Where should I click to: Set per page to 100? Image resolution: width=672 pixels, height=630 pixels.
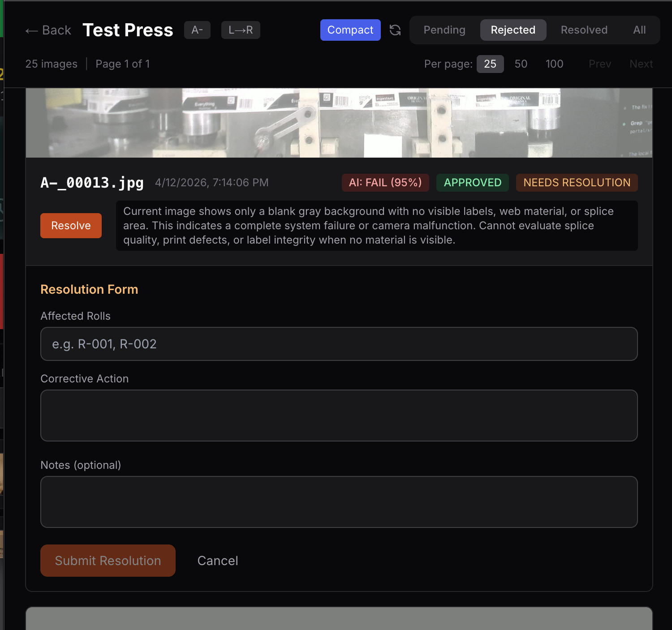coord(554,64)
